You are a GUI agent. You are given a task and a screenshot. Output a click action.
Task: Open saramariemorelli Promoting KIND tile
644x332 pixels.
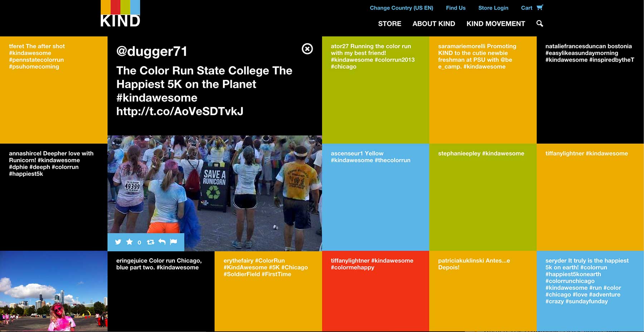coord(483,90)
